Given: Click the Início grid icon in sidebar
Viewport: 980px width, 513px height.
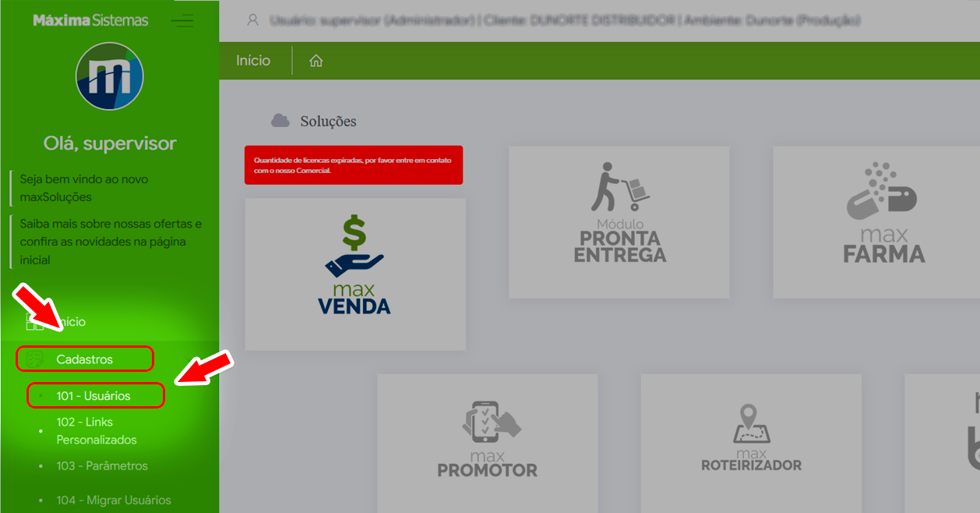Looking at the screenshot, I should pyautogui.click(x=34, y=322).
